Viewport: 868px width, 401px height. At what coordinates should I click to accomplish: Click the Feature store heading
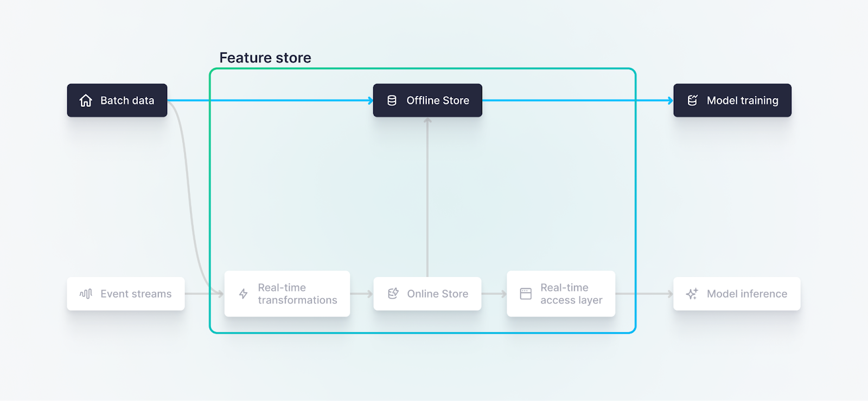coord(265,58)
